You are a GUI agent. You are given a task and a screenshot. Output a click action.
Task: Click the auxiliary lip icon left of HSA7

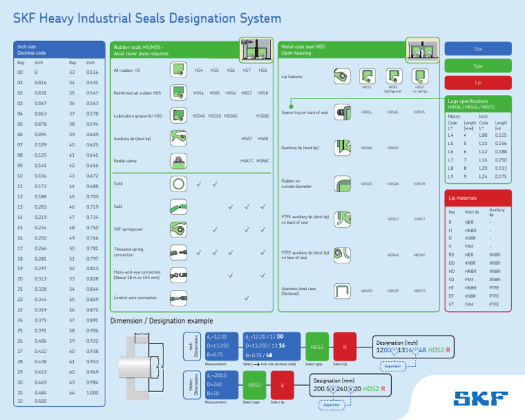click(178, 138)
